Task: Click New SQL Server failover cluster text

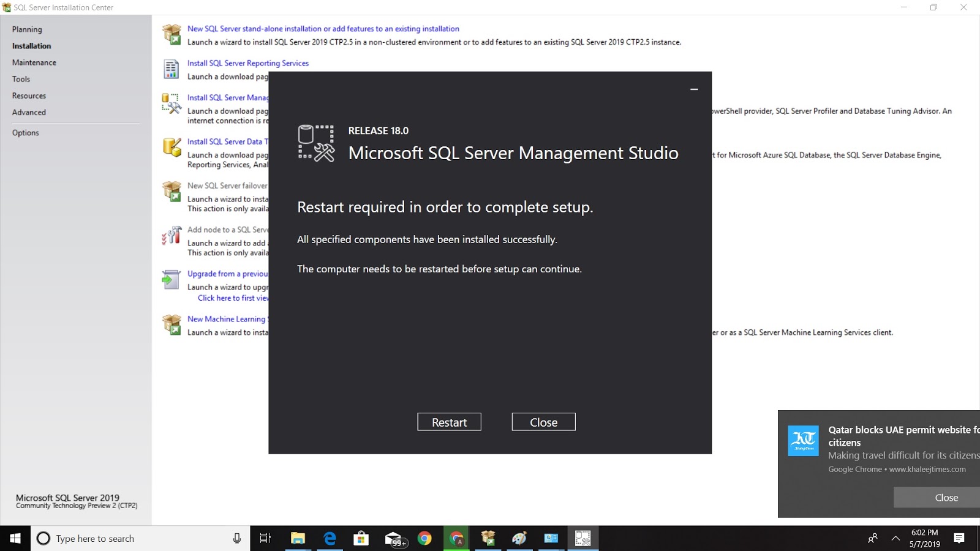Action: click(227, 186)
